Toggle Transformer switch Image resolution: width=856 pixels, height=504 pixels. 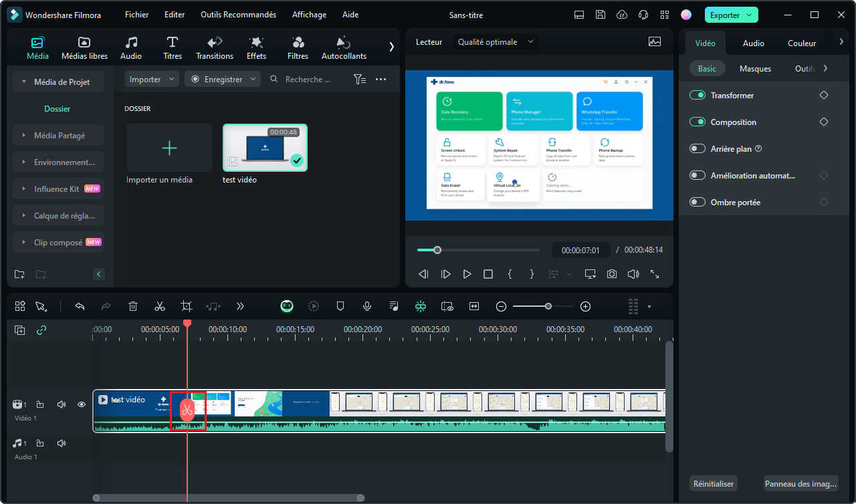tap(698, 95)
